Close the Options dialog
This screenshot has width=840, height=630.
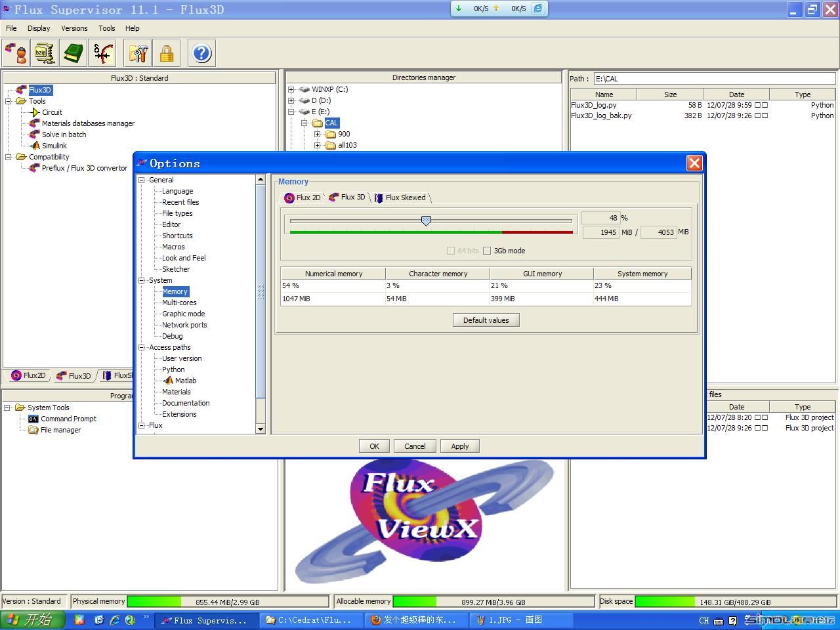694,163
